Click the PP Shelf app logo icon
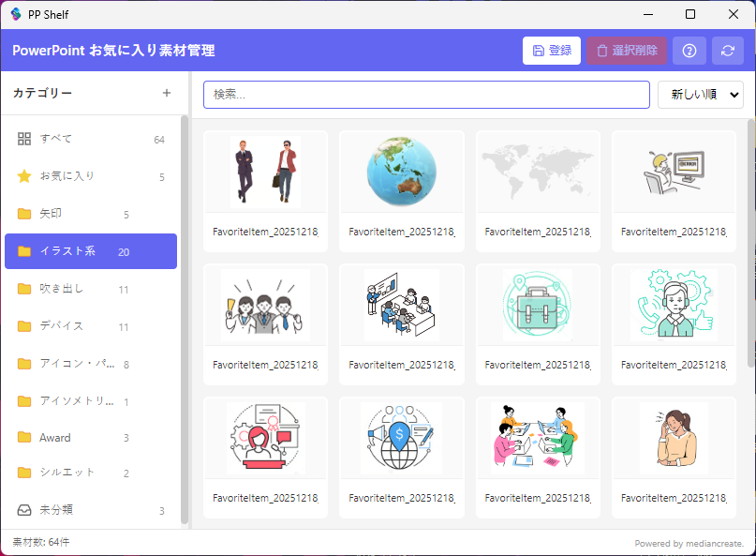Viewport: 756px width, 556px height. click(16, 14)
